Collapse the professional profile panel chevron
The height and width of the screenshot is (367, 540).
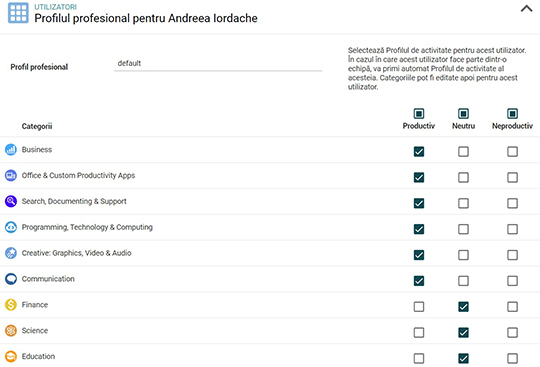[x=526, y=9]
